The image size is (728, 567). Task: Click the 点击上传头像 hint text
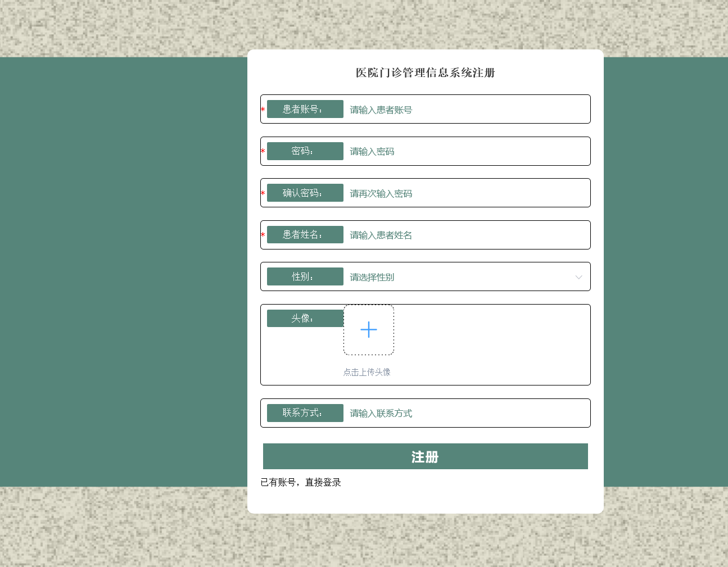pos(367,372)
